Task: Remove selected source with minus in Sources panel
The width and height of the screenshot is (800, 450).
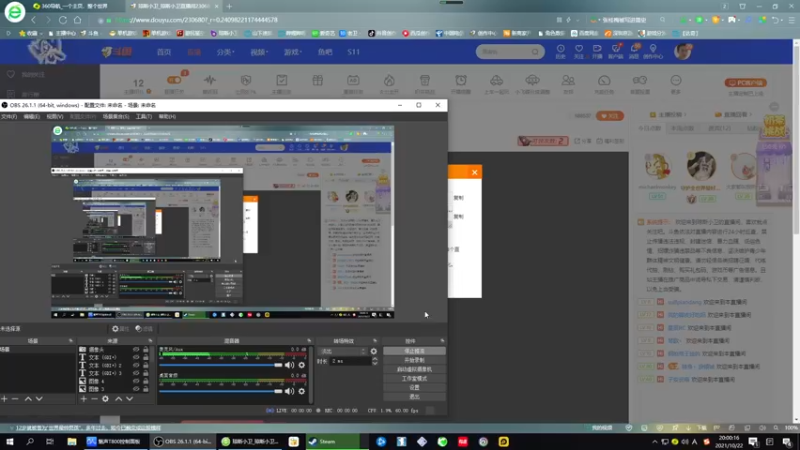Action: pyautogui.click(x=94, y=398)
